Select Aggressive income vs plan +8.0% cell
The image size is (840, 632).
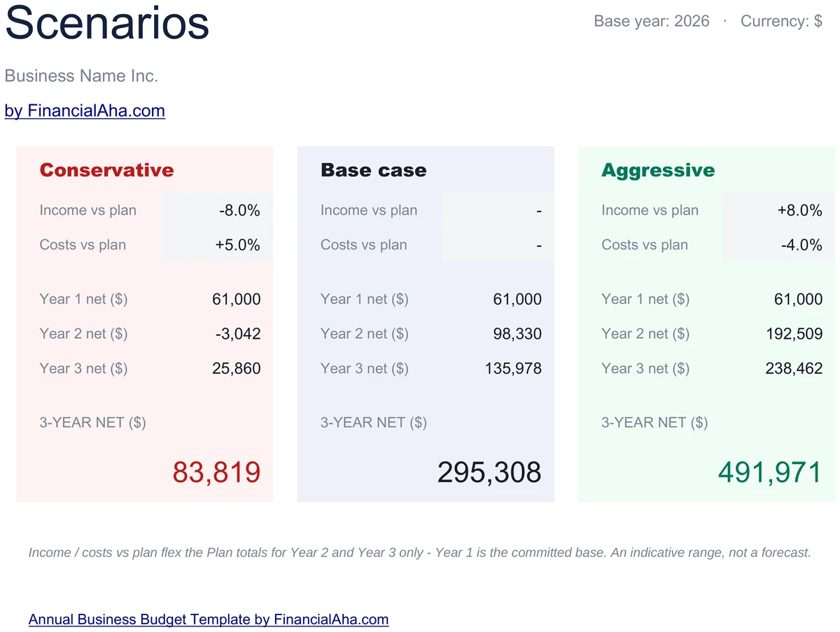click(x=779, y=210)
